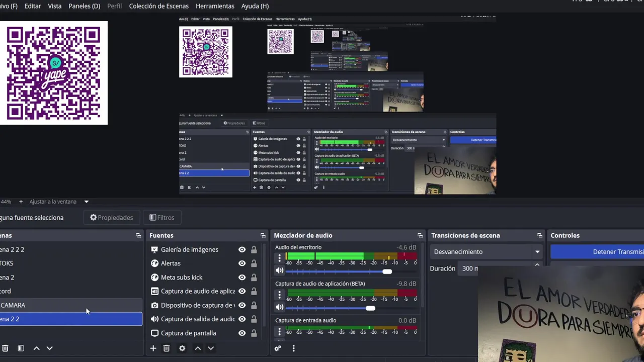The image size is (644, 362).
Task: Toggle lock on Alertas source
Action: [x=254, y=263]
